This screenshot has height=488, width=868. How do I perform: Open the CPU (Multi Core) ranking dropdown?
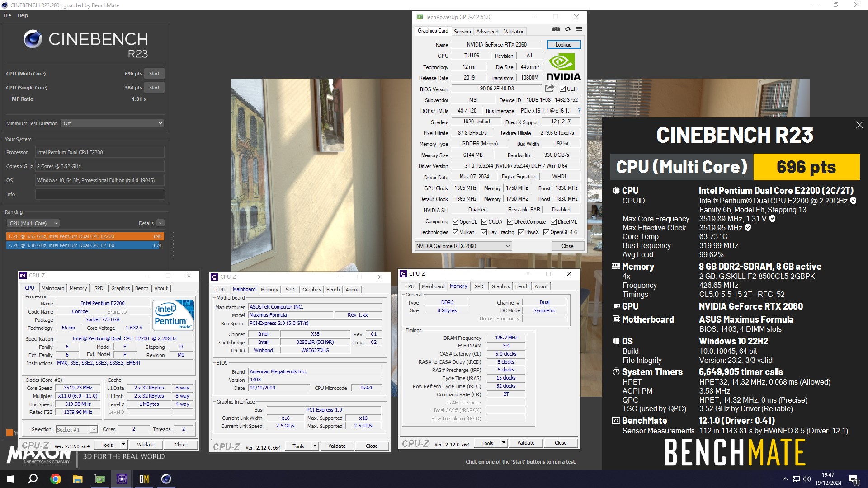[33, 223]
